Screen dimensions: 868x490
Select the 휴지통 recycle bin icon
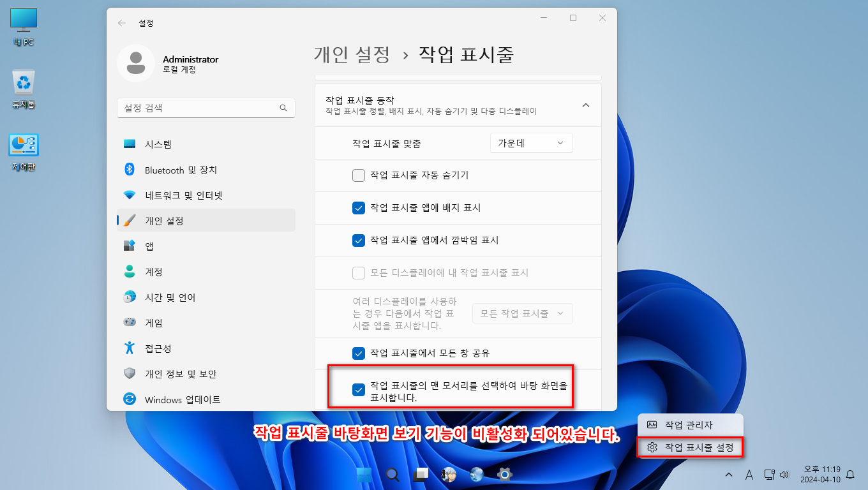[x=24, y=89]
